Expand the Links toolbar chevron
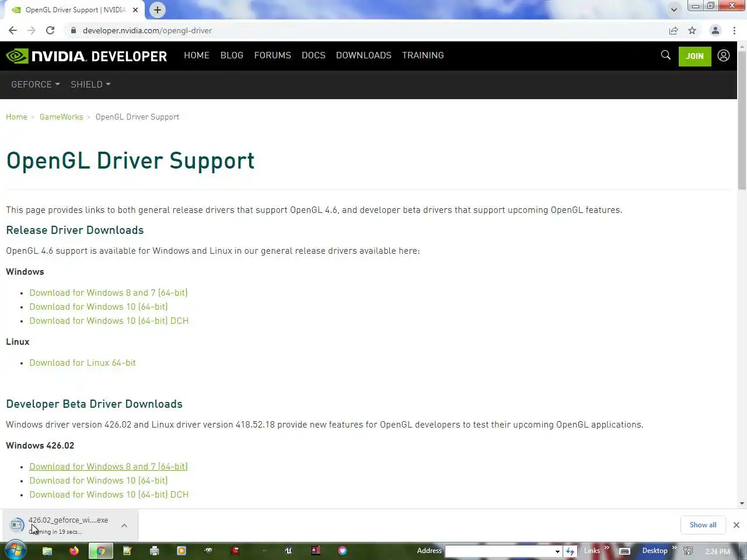The height and width of the screenshot is (560, 747). 607,548
